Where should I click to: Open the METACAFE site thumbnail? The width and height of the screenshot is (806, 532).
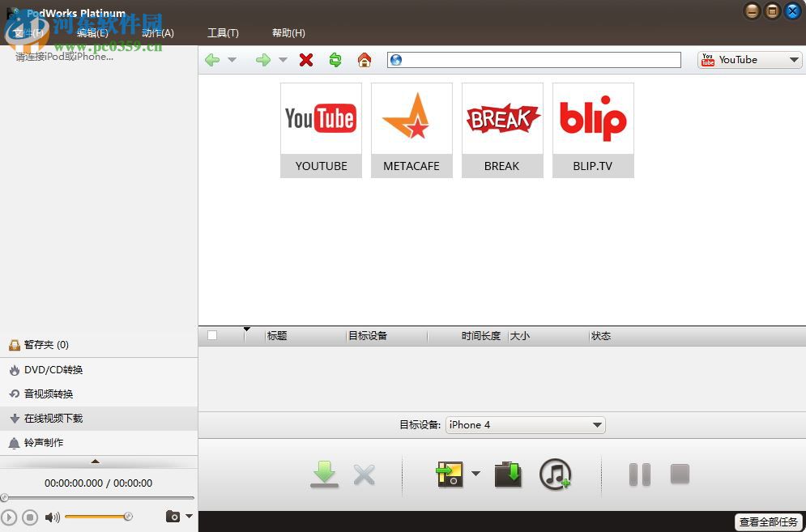pyautogui.click(x=412, y=130)
